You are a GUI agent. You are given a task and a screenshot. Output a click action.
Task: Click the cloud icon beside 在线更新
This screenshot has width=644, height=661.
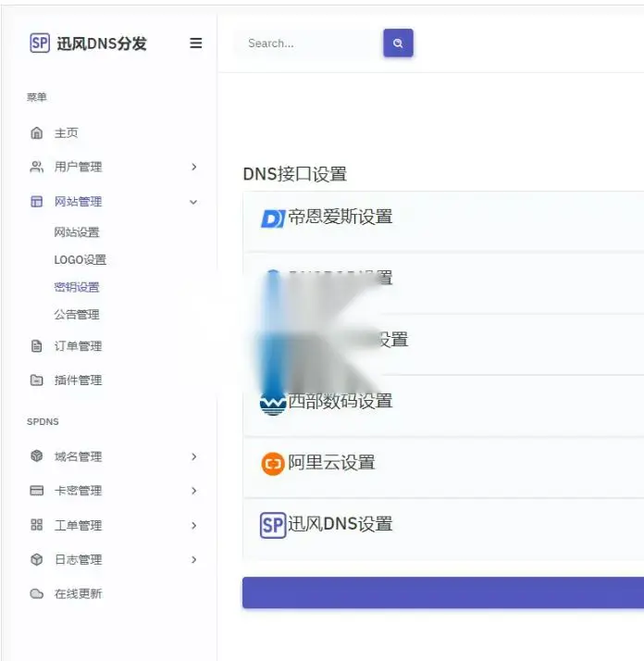pos(37,593)
